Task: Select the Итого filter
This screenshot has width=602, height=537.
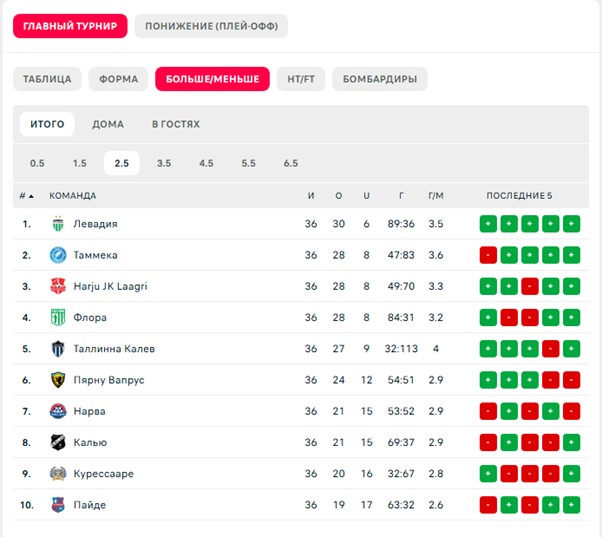Action: click(x=47, y=124)
